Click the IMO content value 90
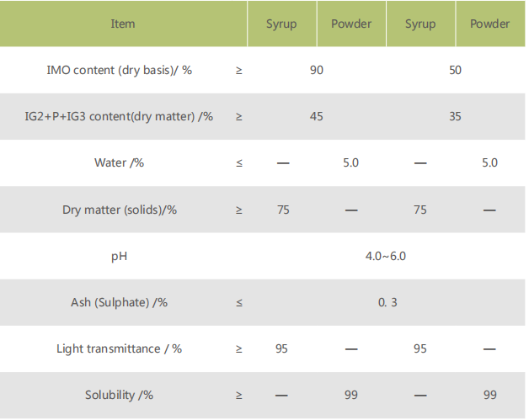Viewport: 529px width, 420px height. 317,70
